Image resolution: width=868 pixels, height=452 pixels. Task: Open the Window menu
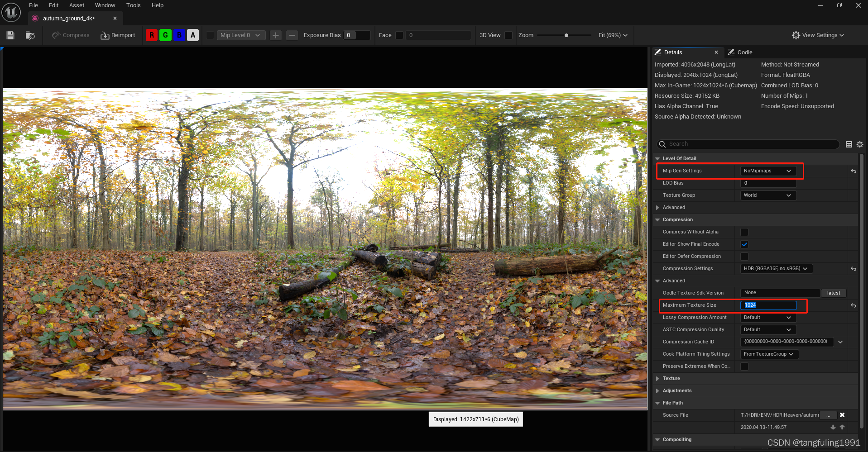click(x=105, y=5)
